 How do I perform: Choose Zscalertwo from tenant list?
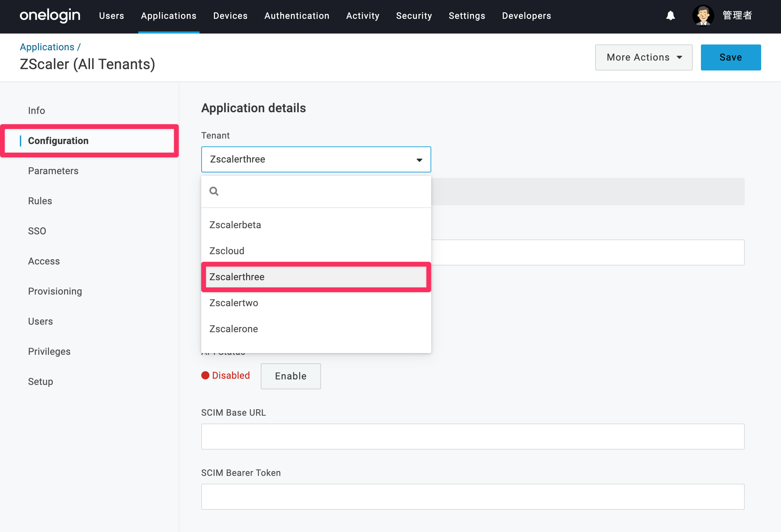(316, 303)
